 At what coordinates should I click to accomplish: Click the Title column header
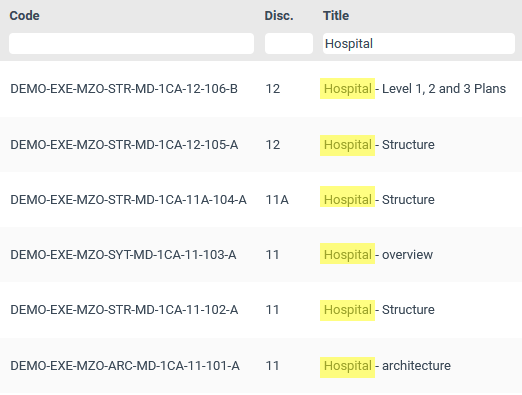coord(336,16)
